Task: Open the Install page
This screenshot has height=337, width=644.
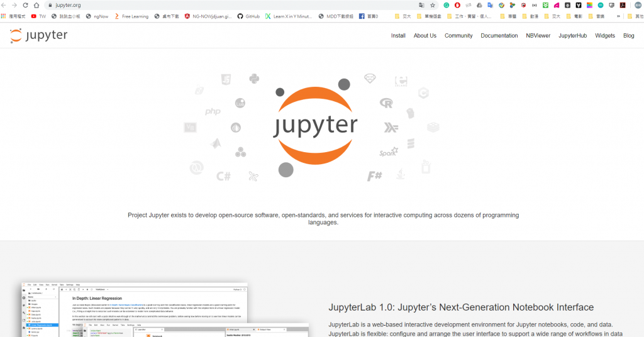Action: point(398,36)
